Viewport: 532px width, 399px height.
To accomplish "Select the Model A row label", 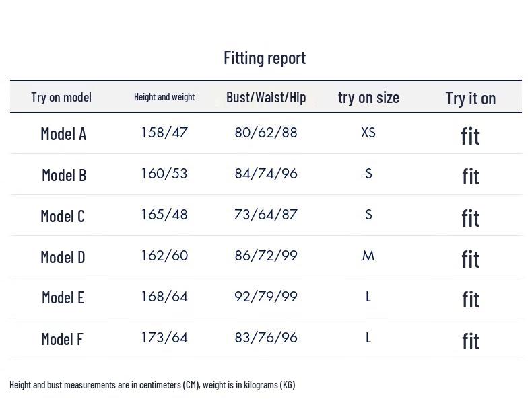I will tap(63, 133).
